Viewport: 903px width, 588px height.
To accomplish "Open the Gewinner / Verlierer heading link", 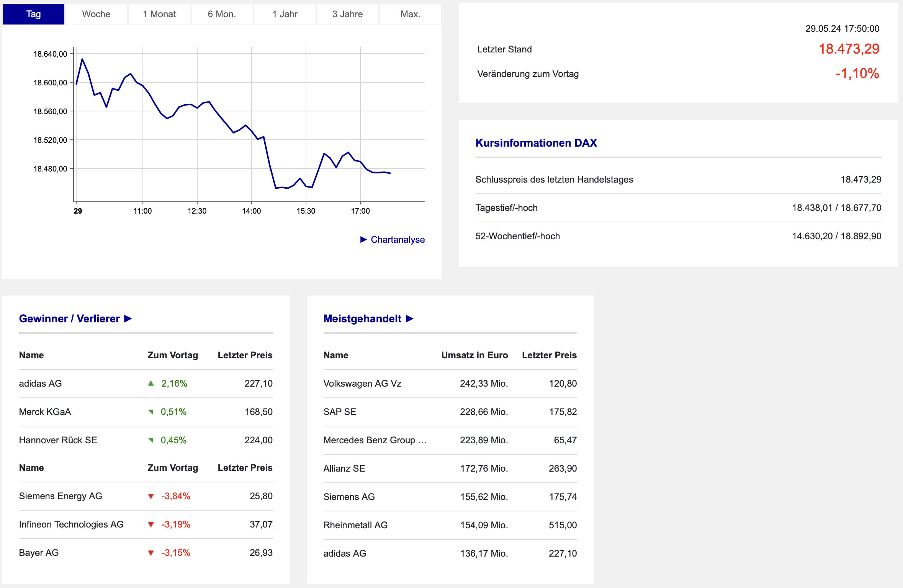I will pyautogui.click(x=69, y=318).
